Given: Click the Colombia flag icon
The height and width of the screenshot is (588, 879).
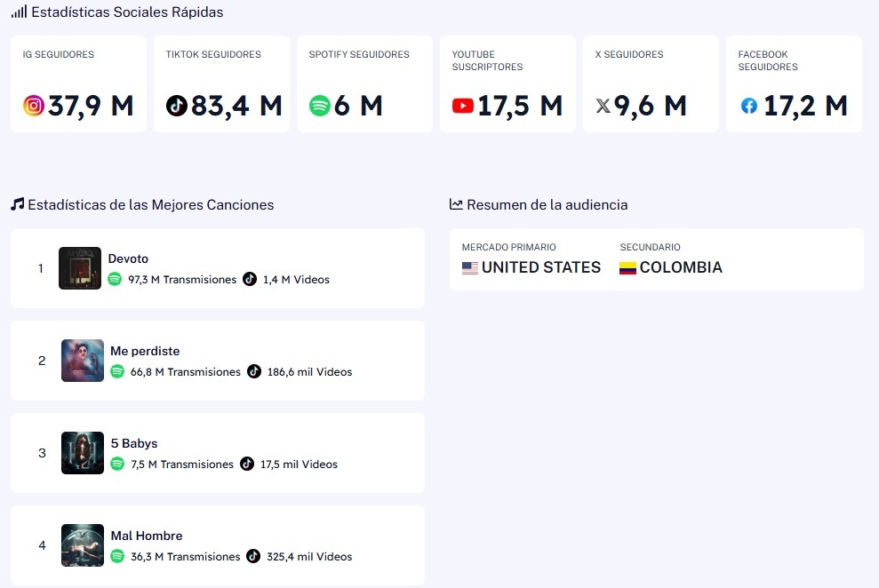Looking at the screenshot, I should click(x=627, y=267).
